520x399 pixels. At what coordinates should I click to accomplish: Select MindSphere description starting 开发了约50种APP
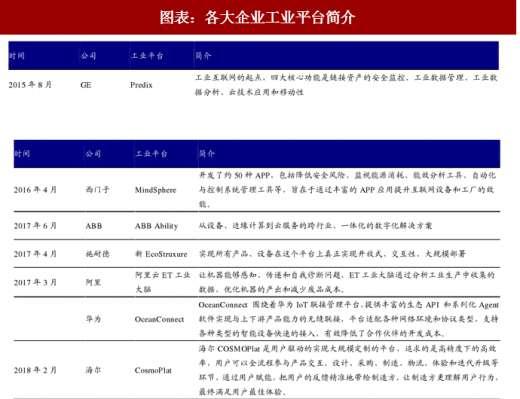[347, 190]
